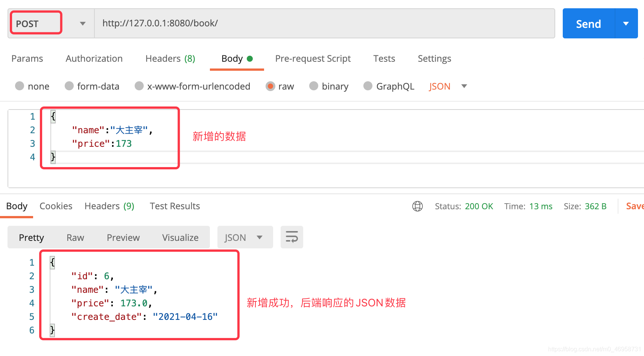The image size is (644, 356).
Task: Switch to response Body tab
Action: pyautogui.click(x=17, y=206)
